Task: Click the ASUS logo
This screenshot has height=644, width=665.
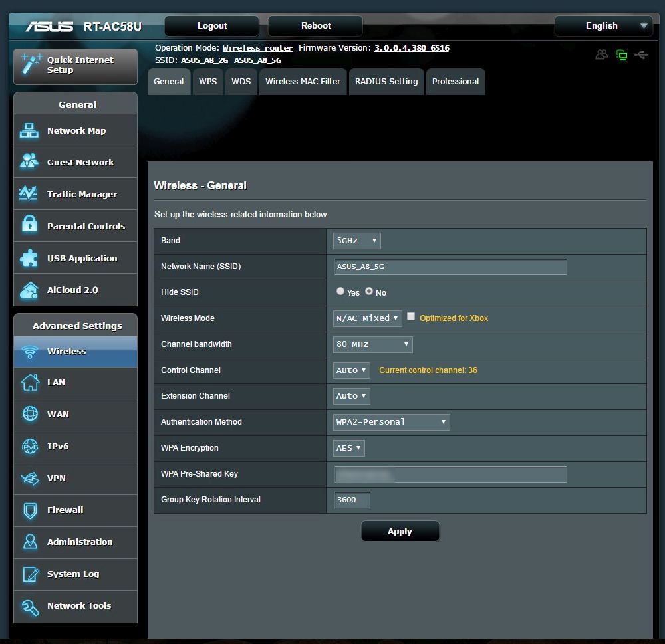Action: pos(49,27)
